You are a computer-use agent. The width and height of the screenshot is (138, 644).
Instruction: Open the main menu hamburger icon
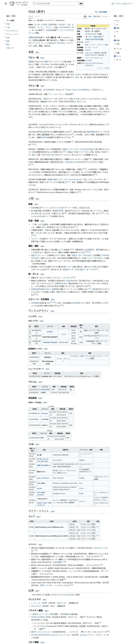pyautogui.click(x=6, y=4)
